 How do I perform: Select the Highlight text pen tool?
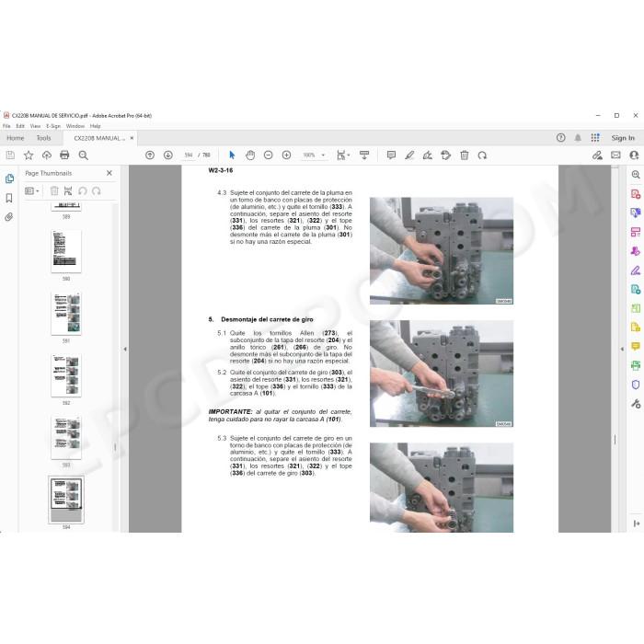tap(409, 155)
